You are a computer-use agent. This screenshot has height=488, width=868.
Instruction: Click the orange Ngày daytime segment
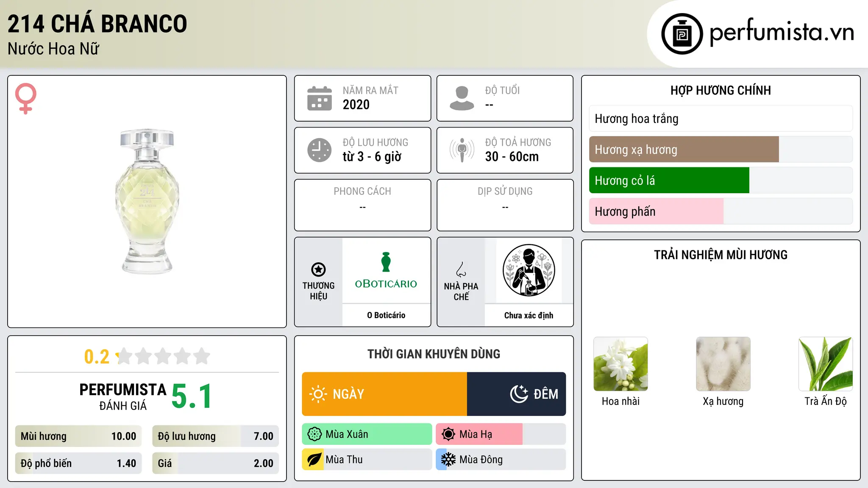click(384, 394)
